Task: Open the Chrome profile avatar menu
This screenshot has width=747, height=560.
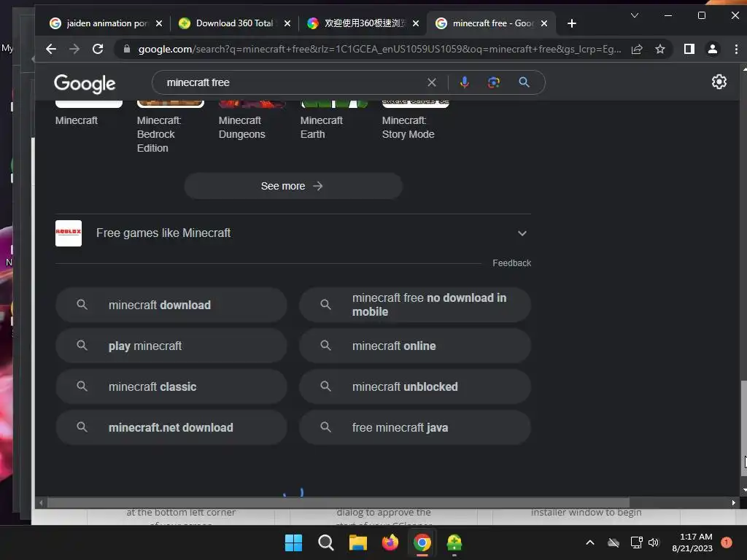Action: [x=713, y=49]
